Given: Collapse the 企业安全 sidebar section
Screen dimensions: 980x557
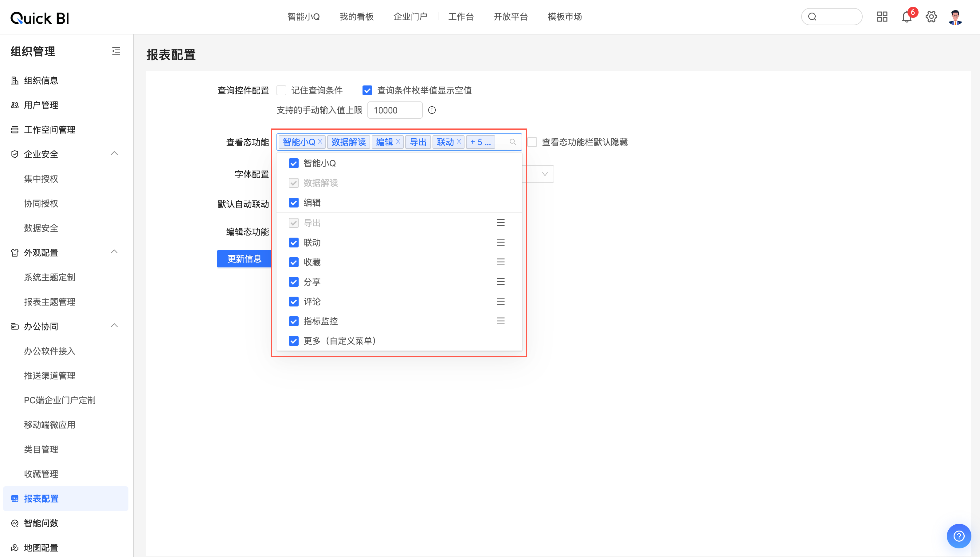Looking at the screenshot, I should [114, 154].
